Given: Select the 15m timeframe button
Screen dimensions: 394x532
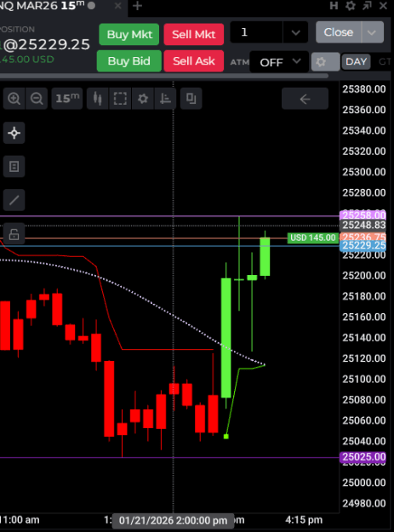Looking at the screenshot, I should pos(67,99).
